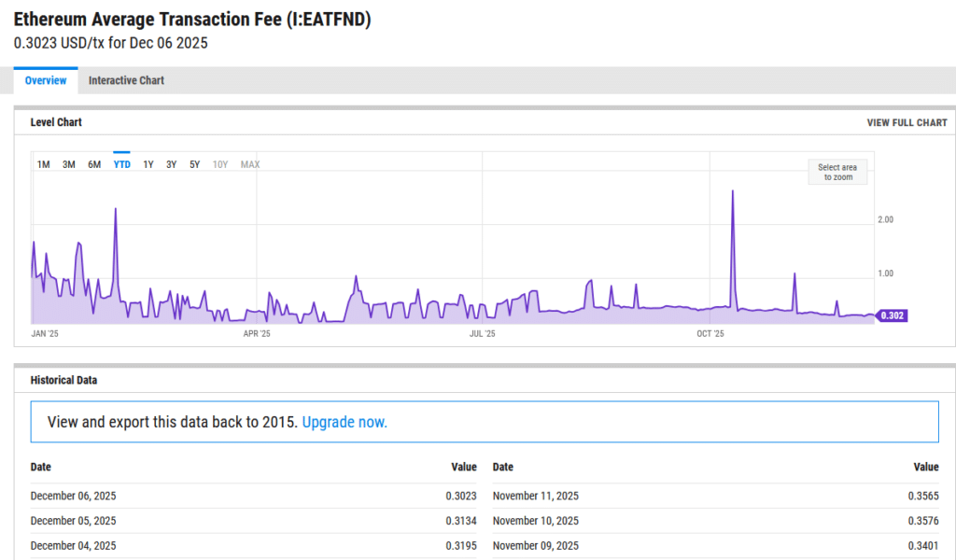
Task: Click the Select area to zoom button
Action: (x=836, y=172)
